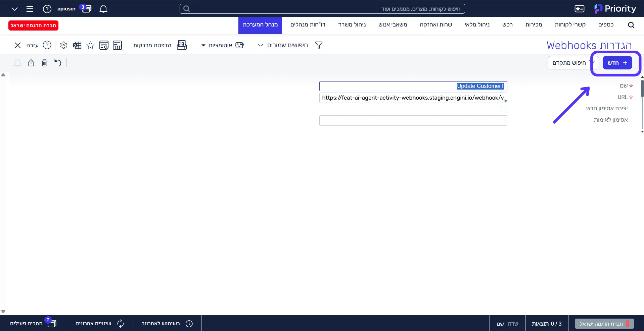Open the אוטומציות dropdown
The height and width of the screenshot is (331, 644).
(x=203, y=46)
